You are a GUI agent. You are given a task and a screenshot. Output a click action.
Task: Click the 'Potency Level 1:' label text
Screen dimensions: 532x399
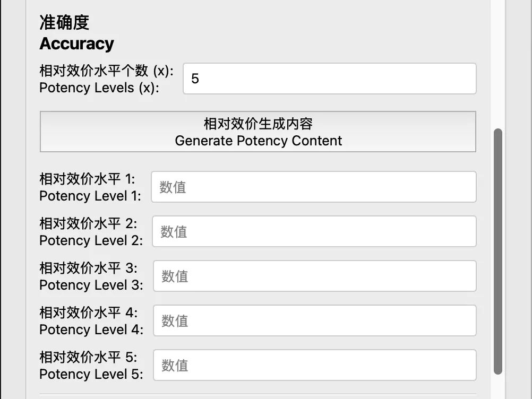[x=90, y=196]
